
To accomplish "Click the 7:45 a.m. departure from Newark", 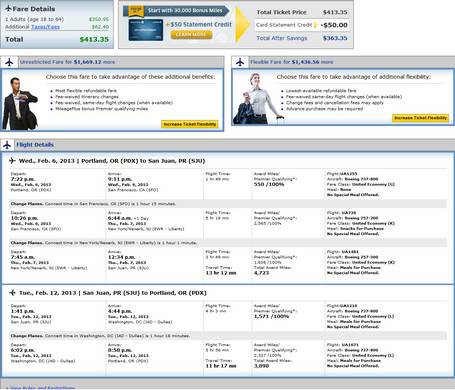I will coord(23,257).
